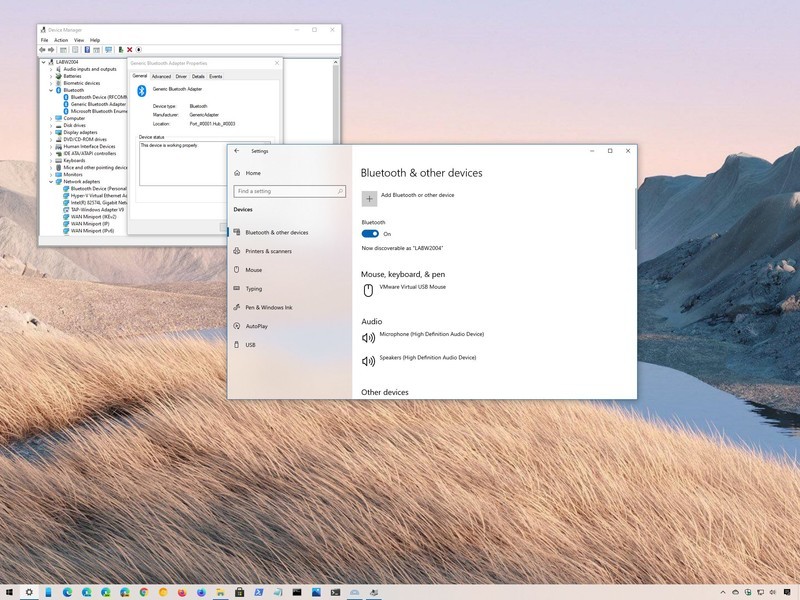
Task: Open the View menu in Device Manager
Action: [79, 40]
